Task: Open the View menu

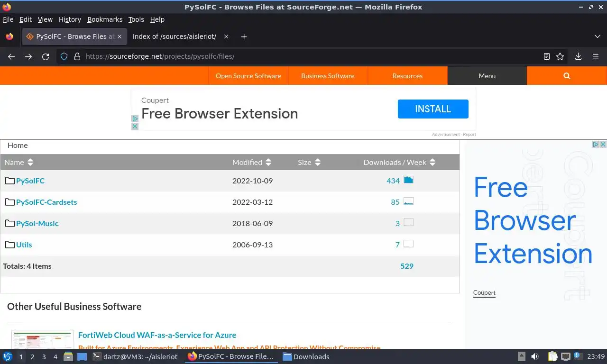Action: pos(45,19)
